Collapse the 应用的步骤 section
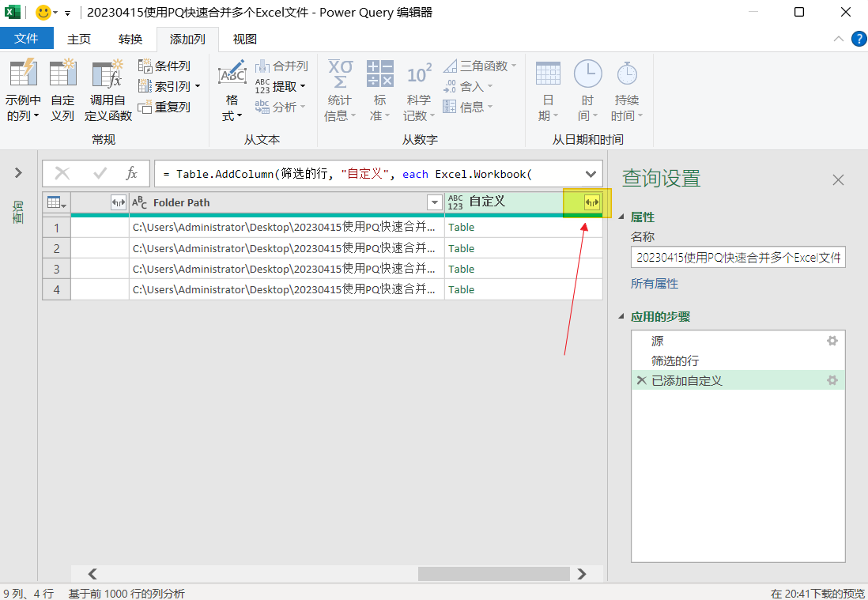Image resolution: width=868 pixels, height=600 pixels. coord(621,317)
